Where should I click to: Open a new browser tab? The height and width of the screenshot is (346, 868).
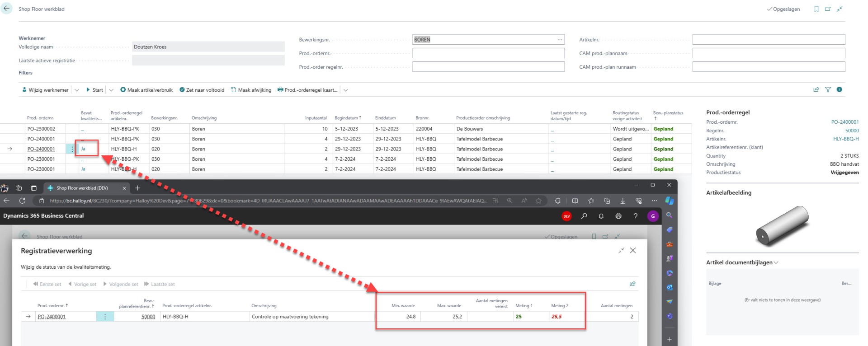[x=138, y=188]
